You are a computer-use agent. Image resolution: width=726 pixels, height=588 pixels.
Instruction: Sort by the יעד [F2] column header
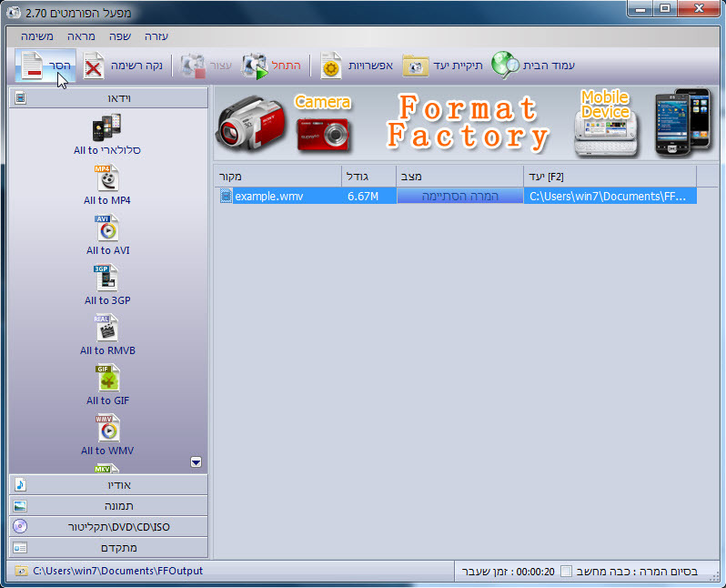tap(610, 177)
